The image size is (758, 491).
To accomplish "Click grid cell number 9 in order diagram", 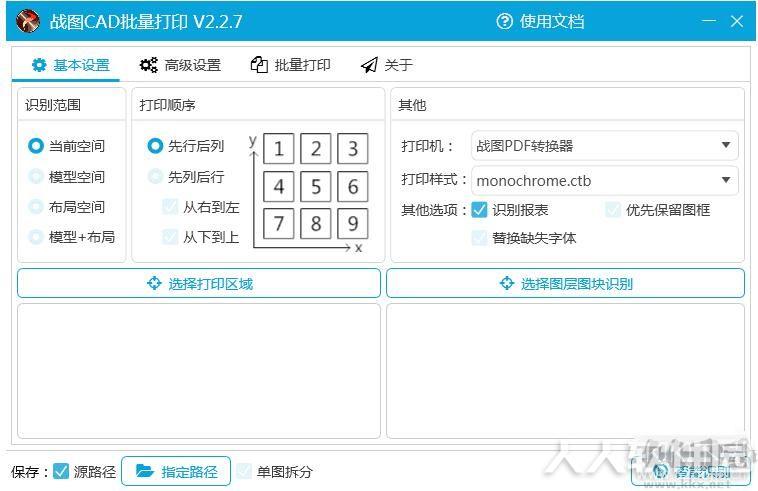I will click(x=353, y=224).
